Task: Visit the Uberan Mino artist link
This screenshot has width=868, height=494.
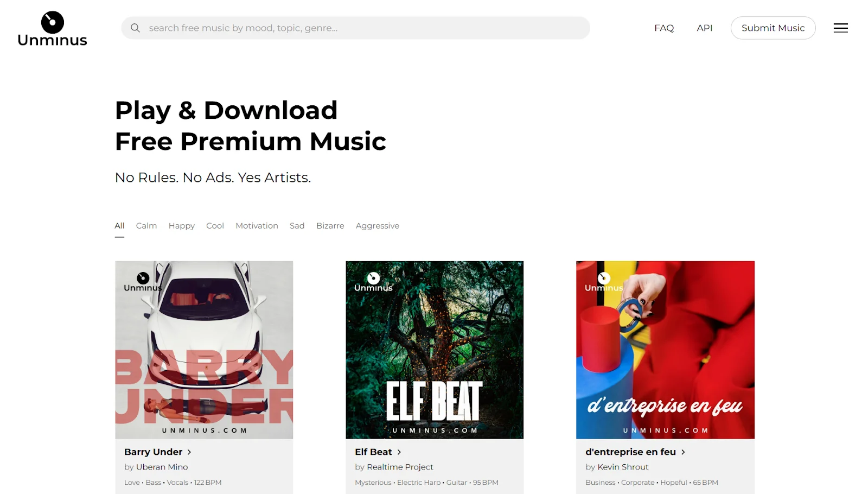Action: (162, 467)
